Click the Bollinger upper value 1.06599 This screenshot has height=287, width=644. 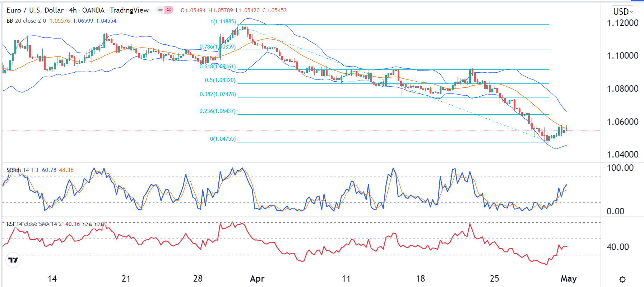(83, 21)
